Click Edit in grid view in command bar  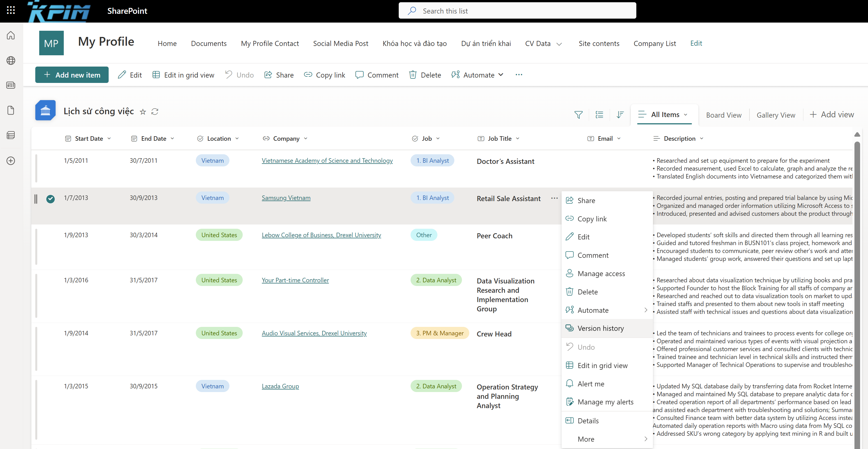183,75
